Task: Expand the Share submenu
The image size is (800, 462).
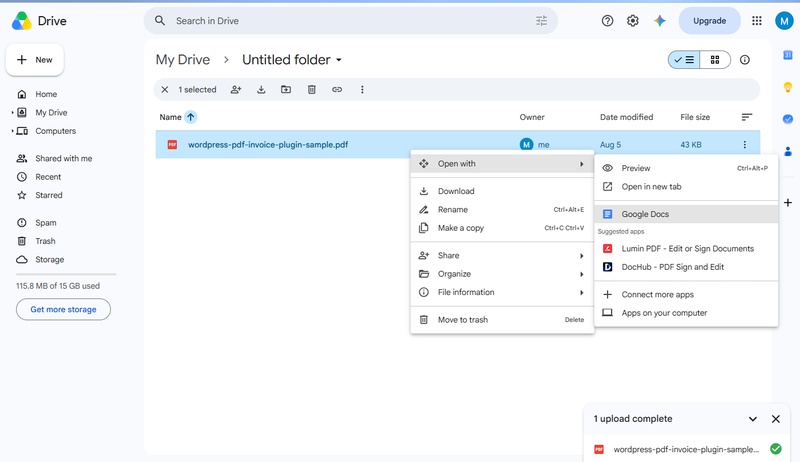Action: click(x=502, y=255)
